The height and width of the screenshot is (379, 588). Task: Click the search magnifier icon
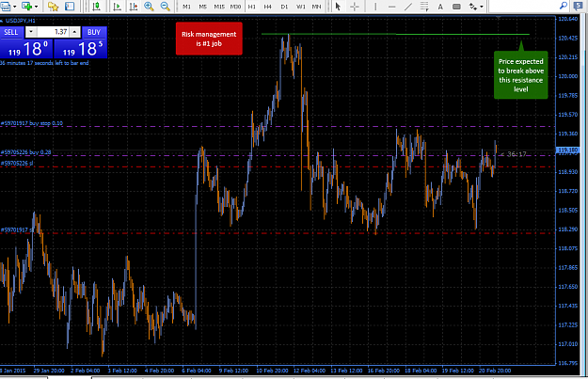pyautogui.click(x=563, y=6)
